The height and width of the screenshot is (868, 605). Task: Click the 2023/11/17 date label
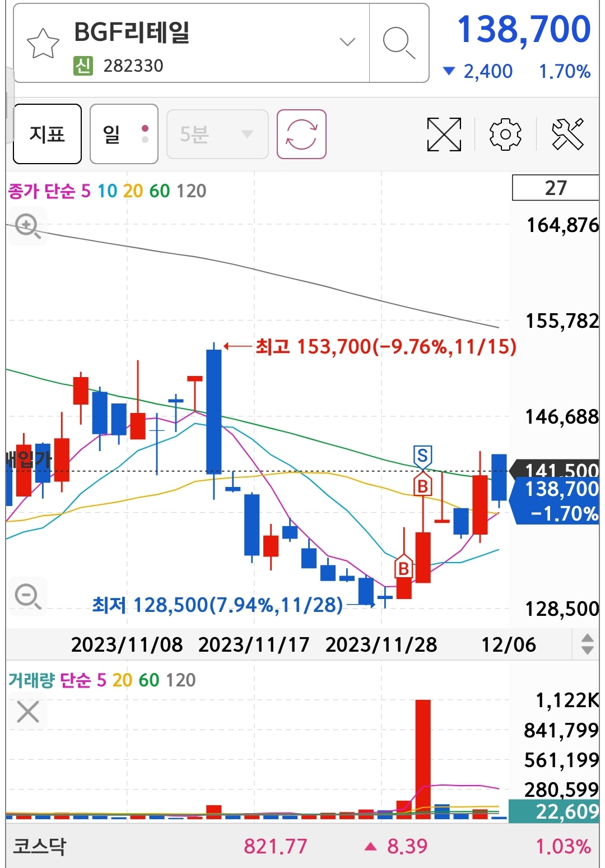[254, 644]
